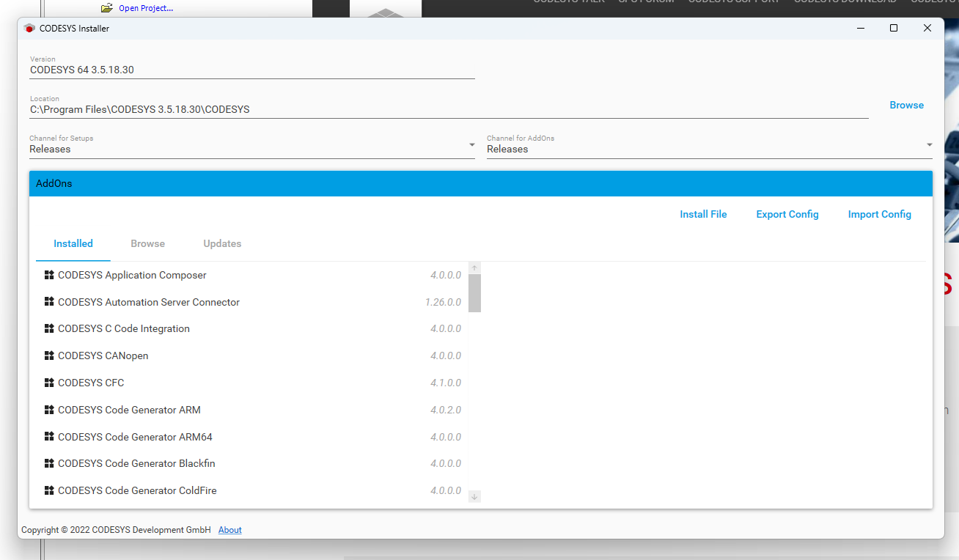This screenshot has width=959, height=560.
Task: Click version 1.26.0.0 of Automation Server Connector
Action: pyautogui.click(x=443, y=302)
